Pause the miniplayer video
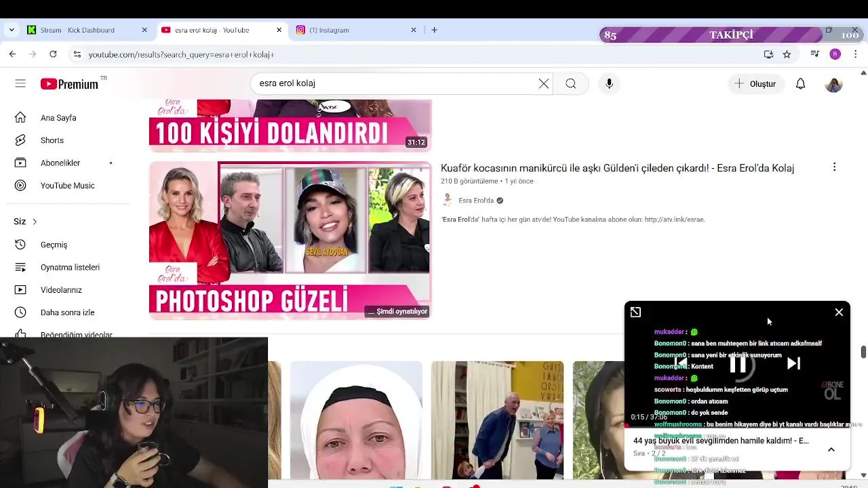This screenshot has height=488, width=868. pos(737,365)
